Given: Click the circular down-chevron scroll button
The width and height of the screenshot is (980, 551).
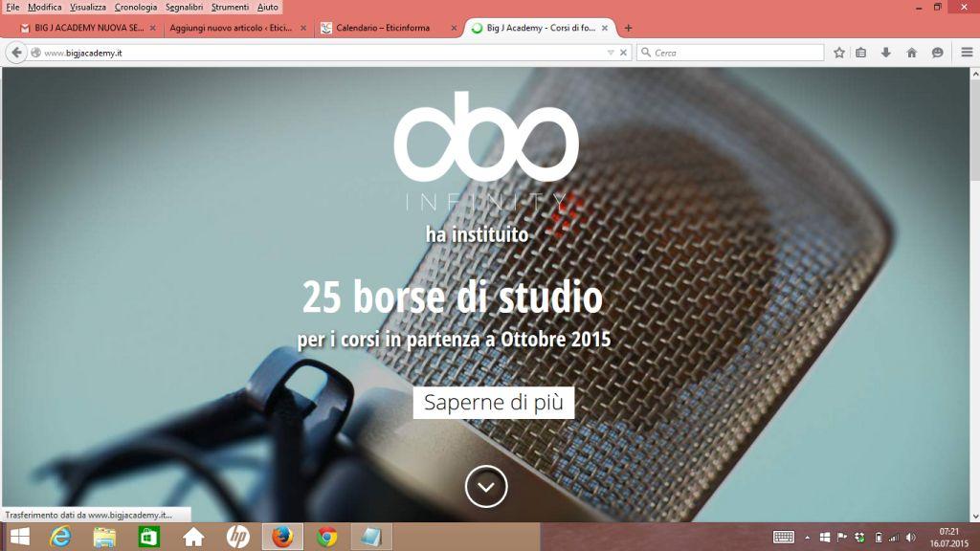Looking at the screenshot, I should point(486,487).
